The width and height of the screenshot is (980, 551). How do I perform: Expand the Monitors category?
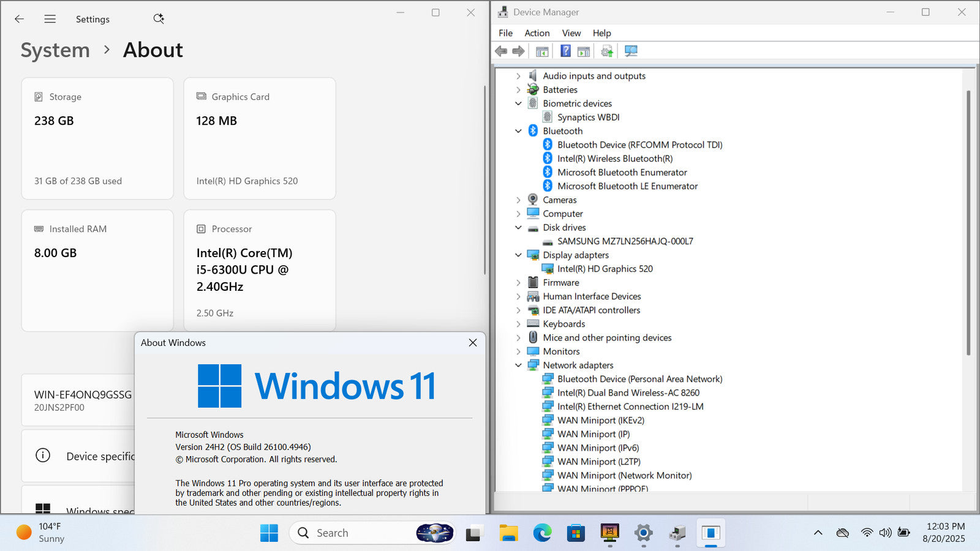tap(518, 351)
